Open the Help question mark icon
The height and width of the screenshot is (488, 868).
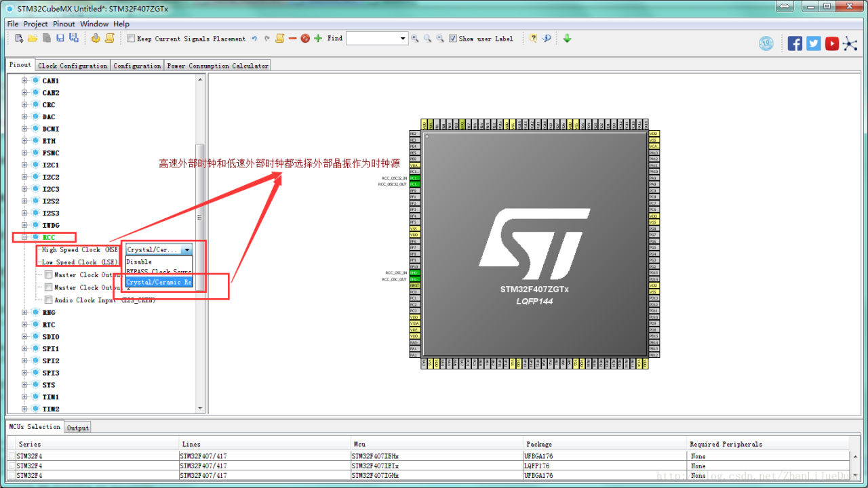[x=534, y=39]
